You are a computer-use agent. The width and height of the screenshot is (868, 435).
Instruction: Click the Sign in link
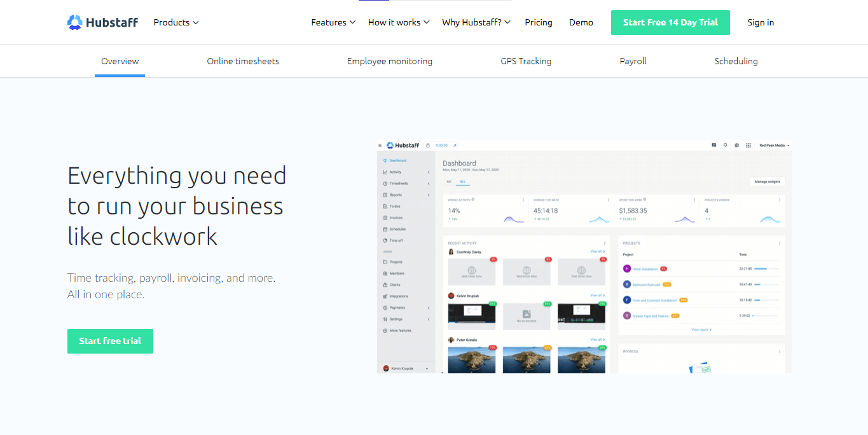click(761, 22)
